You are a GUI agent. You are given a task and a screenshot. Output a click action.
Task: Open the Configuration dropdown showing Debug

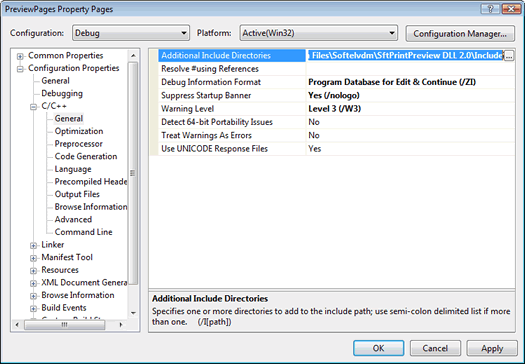point(131,33)
